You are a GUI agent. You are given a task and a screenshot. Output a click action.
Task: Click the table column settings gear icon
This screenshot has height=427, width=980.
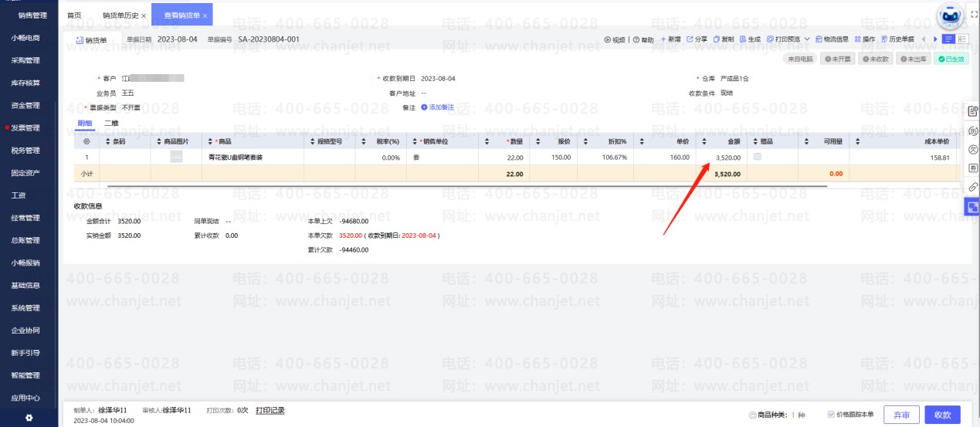86,141
